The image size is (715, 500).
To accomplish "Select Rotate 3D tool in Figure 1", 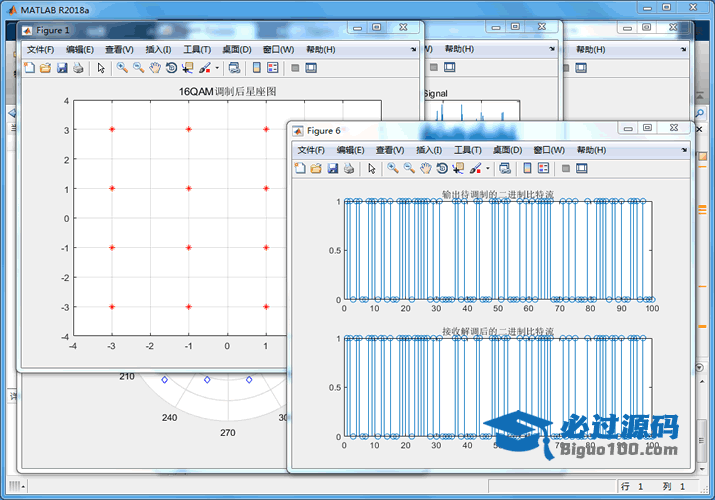I will tap(171, 68).
